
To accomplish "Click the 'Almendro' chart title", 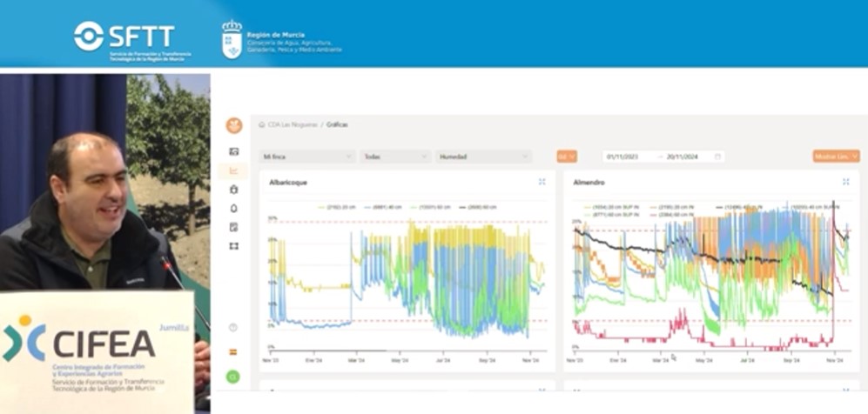I will 589,182.
